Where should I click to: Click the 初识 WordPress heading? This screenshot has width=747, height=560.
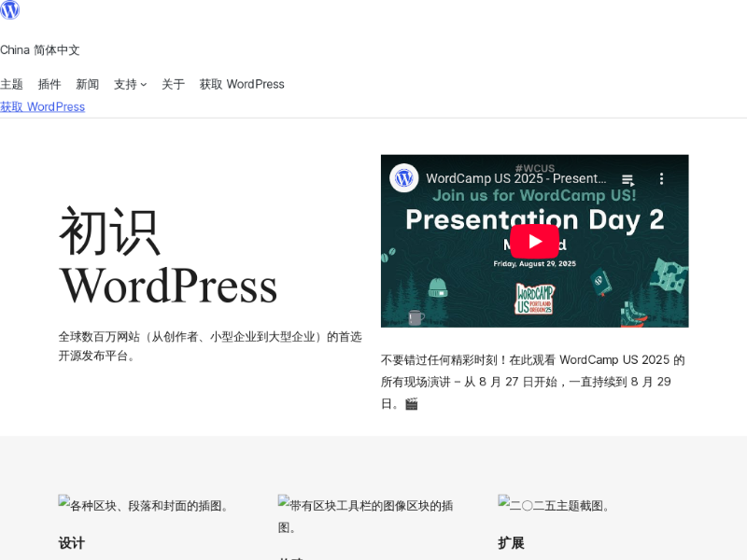point(168,258)
